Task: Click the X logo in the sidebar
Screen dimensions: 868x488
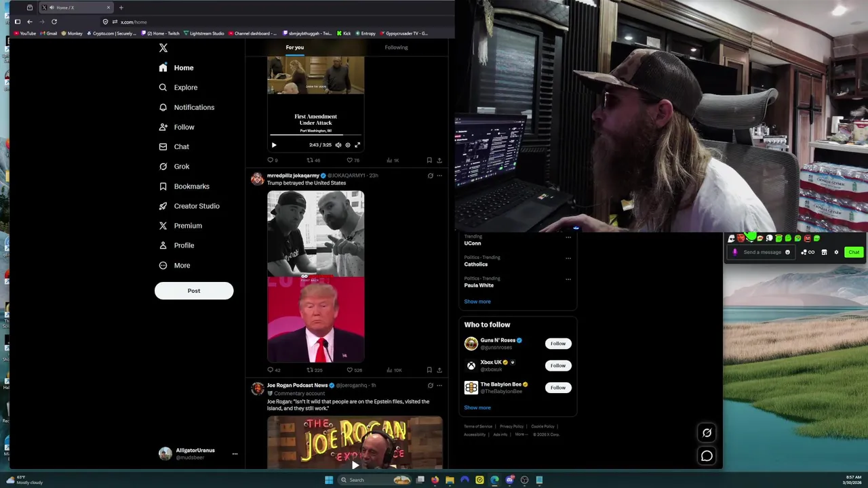Action: coord(163,47)
